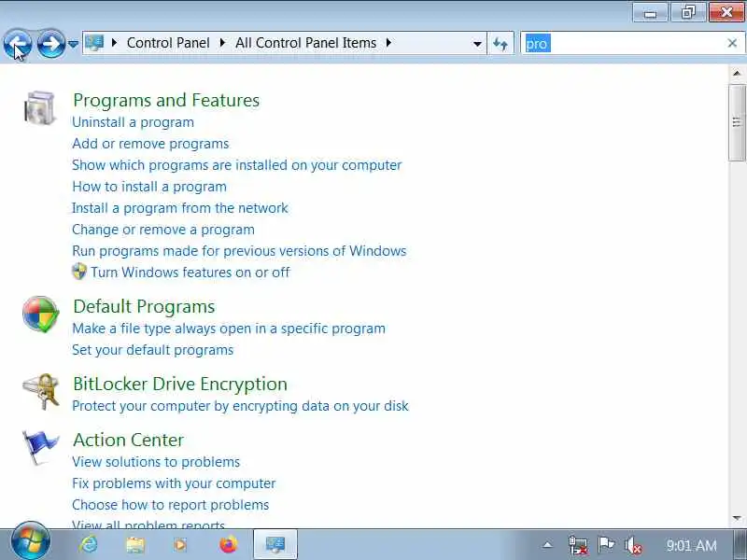Image resolution: width=747 pixels, height=560 pixels.
Task: Open recent pages dropdown next to Forward
Action: [x=73, y=44]
